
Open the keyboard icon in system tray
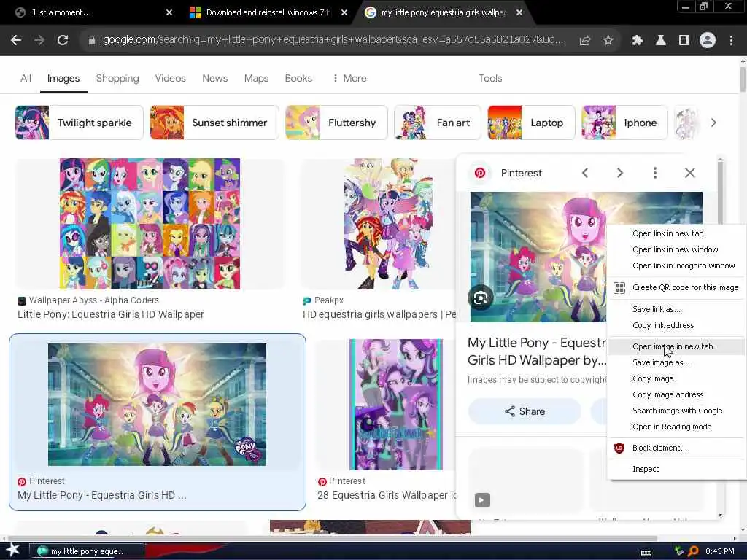pyautogui.click(x=646, y=553)
